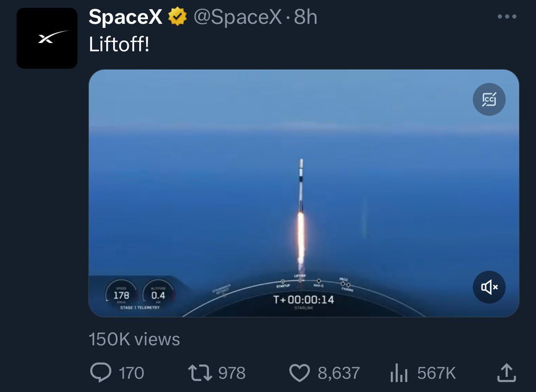Image resolution: width=536 pixels, height=392 pixels.
Task: Click the gold verified badge
Action: point(177,17)
